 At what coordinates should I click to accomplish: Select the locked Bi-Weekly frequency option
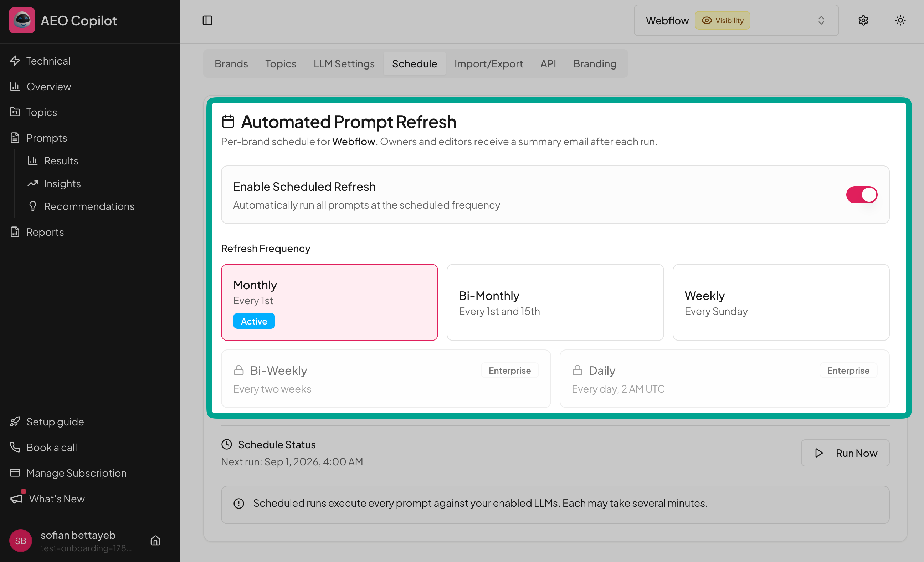[x=386, y=379]
